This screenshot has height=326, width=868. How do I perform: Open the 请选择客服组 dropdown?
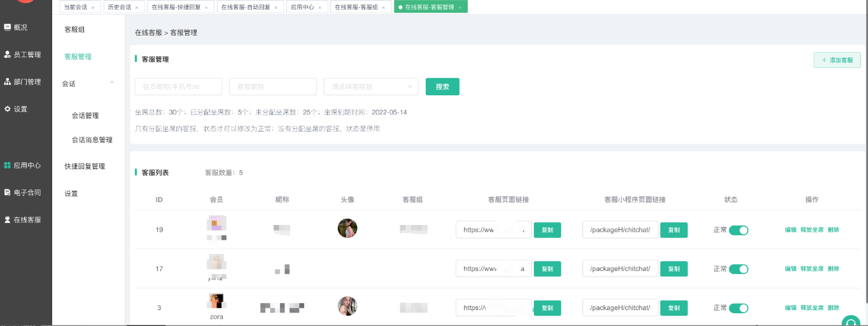coord(370,86)
